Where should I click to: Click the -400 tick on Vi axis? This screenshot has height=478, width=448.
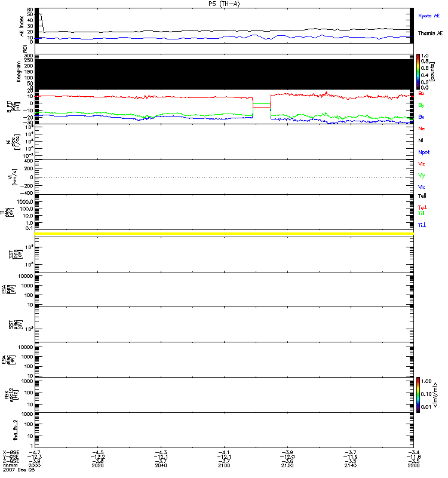coord(27,193)
